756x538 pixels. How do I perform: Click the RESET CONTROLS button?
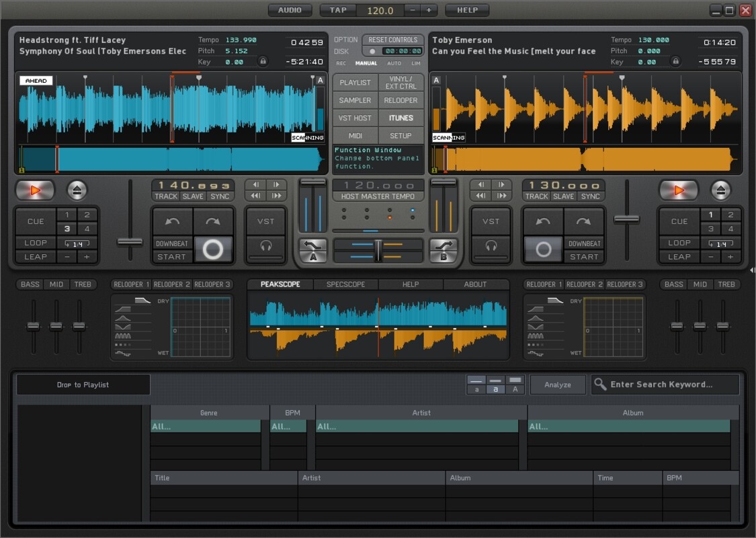point(393,40)
